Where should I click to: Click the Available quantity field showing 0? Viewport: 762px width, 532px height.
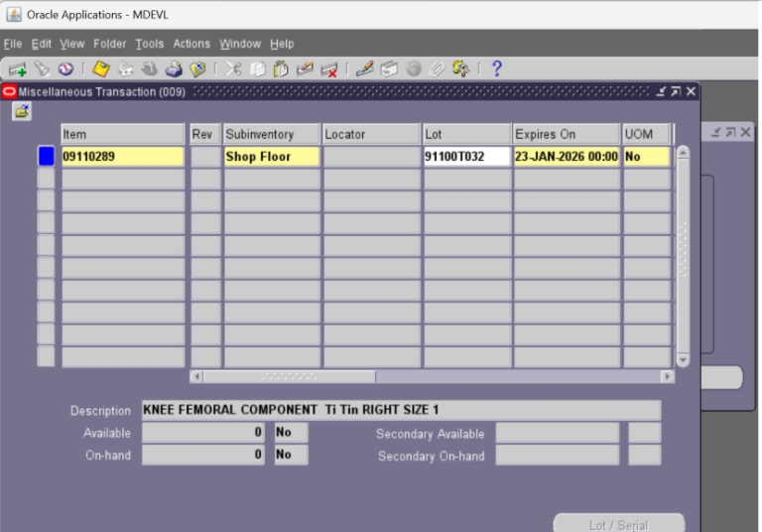click(x=203, y=433)
